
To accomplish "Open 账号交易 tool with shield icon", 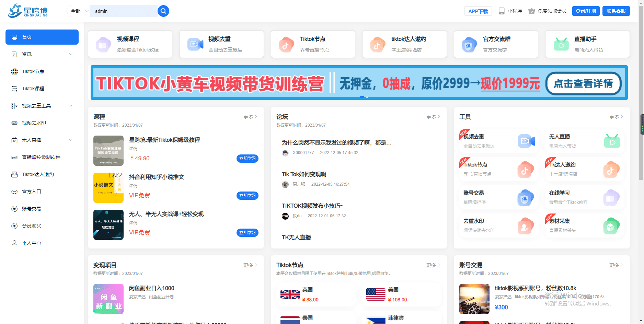I will pyautogui.click(x=499, y=197).
